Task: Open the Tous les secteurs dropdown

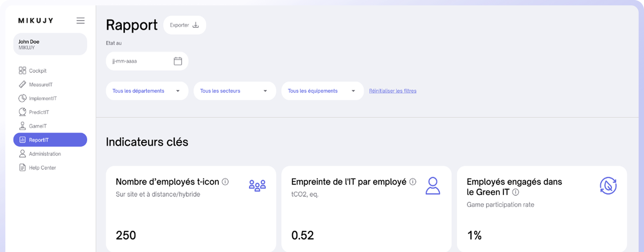Action: click(x=234, y=91)
